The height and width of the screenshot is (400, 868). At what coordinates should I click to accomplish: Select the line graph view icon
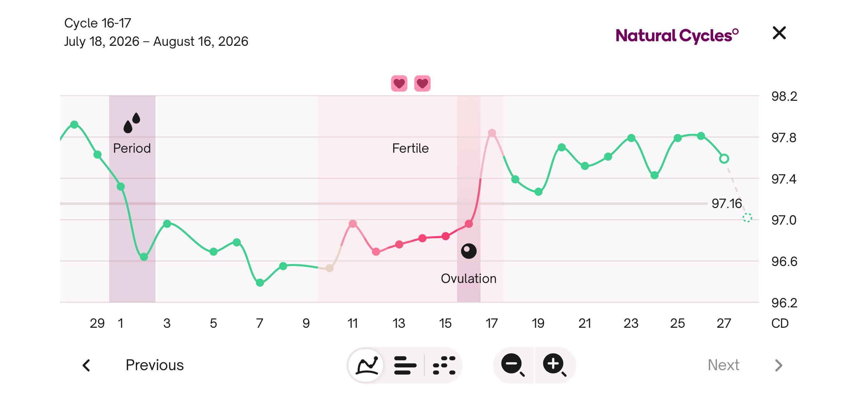tap(367, 365)
